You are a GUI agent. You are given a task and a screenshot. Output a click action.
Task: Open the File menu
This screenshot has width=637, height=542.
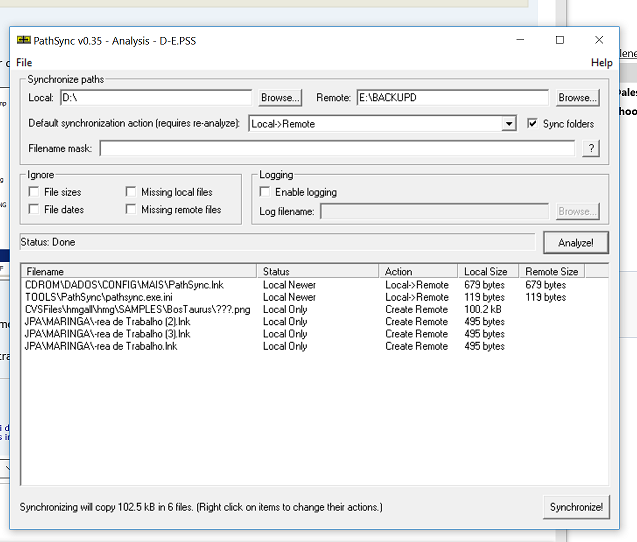[x=24, y=62]
